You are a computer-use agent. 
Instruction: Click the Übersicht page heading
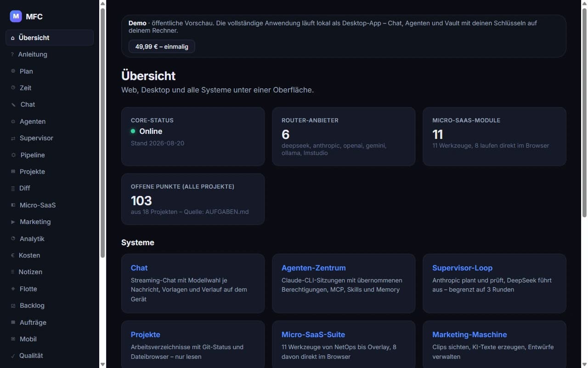point(148,75)
